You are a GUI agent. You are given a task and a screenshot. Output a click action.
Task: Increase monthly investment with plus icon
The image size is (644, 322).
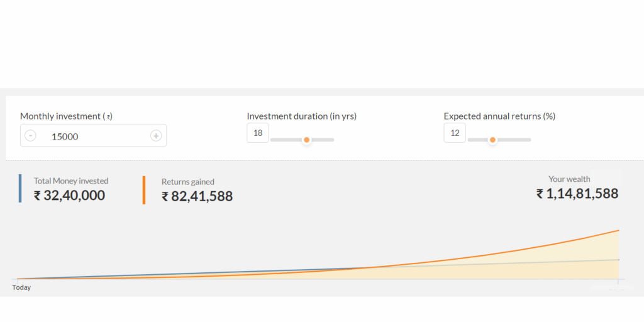pyautogui.click(x=156, y=136)
